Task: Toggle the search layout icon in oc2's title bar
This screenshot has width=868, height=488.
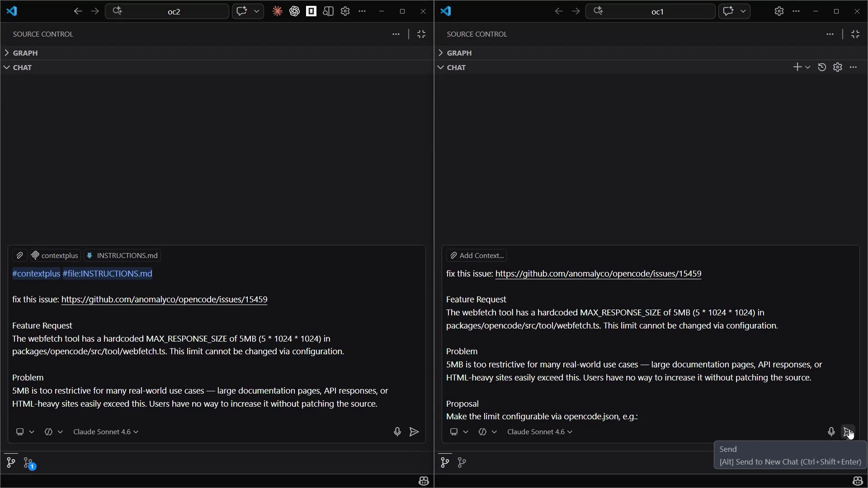Action: point(328,11)
